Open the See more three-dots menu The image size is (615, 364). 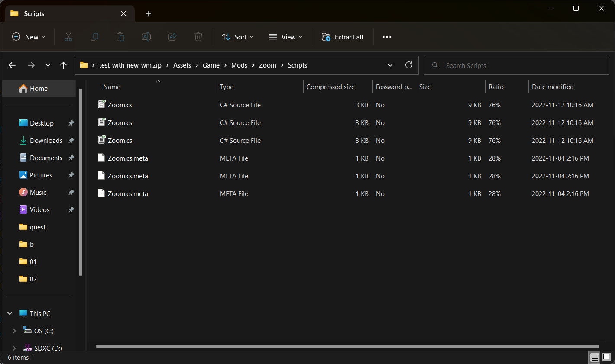pyautogui.click(x=387, y=37)
